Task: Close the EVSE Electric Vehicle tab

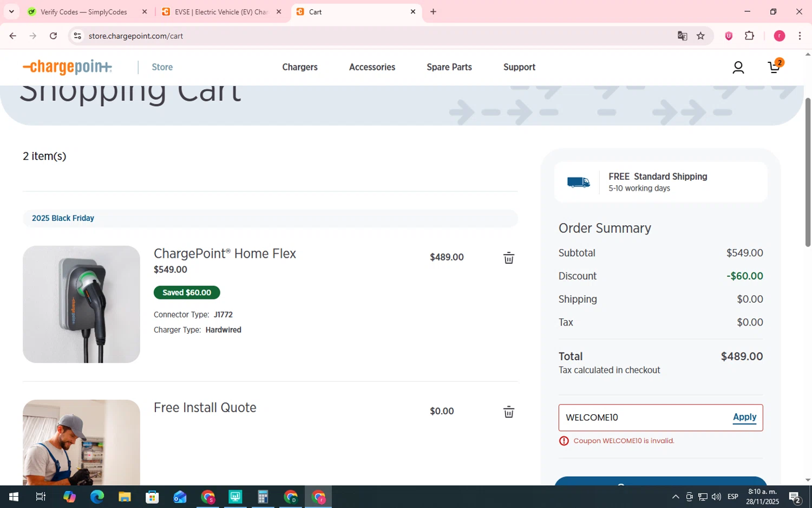Action: pos(279,11)
